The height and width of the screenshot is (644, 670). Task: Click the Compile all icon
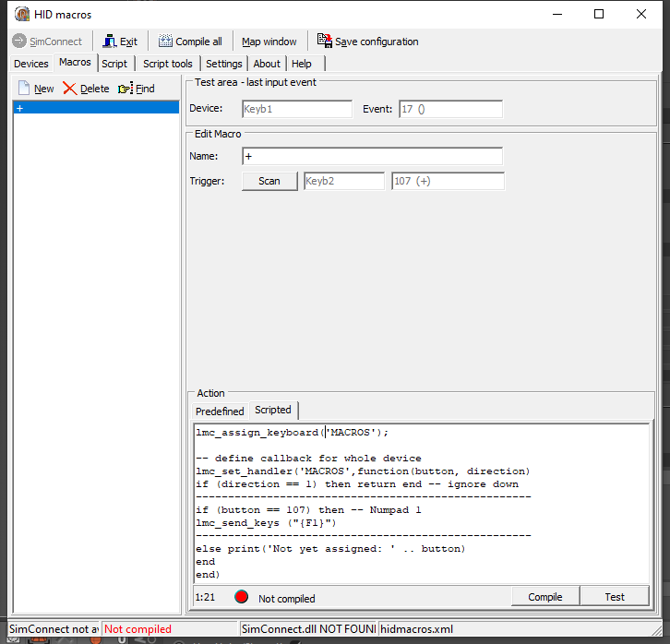coord(165,41)
